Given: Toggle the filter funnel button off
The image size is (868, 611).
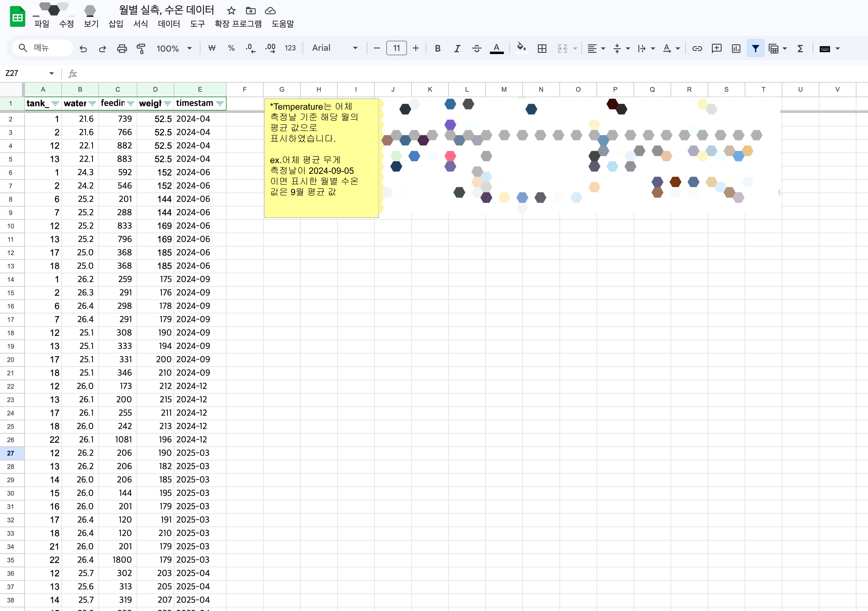Looking at the screenshot, I should (x=755, y=48).
